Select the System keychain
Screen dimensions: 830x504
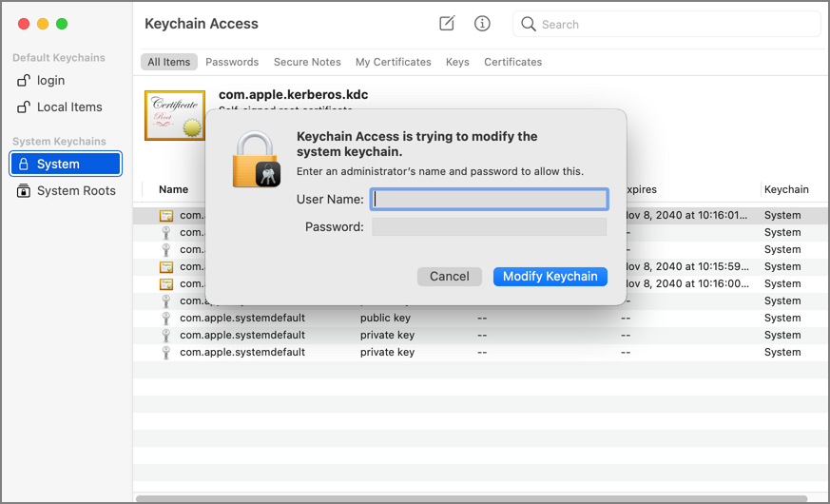(x=66, y=164)
